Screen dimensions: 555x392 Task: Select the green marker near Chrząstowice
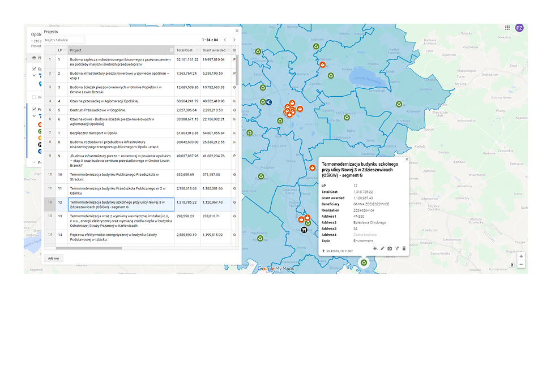click(347, 117)
